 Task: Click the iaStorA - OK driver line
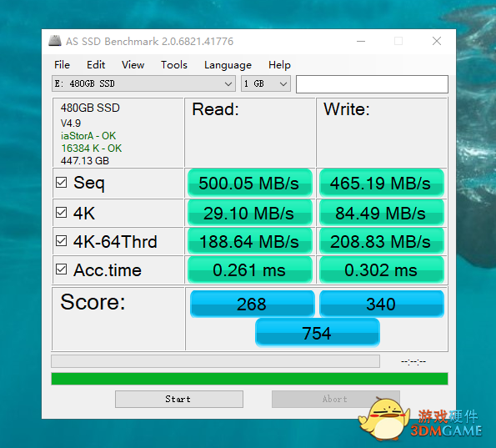tap(88, 136)
